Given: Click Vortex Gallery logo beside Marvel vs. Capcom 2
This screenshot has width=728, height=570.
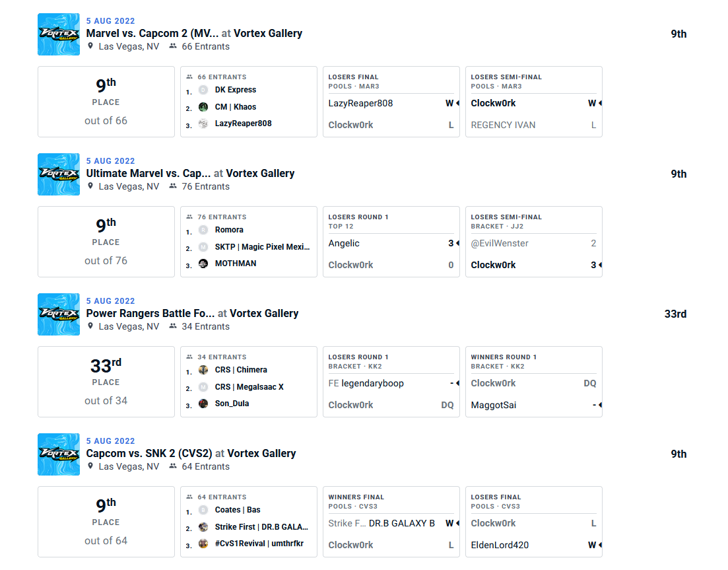Looking at the screenshot, I should pos(59,34).
